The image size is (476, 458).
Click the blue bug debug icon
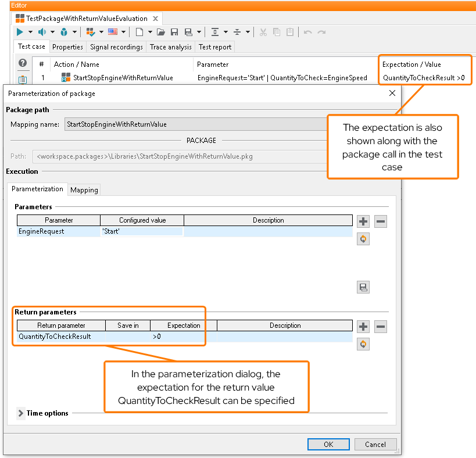tap(64, 32)
